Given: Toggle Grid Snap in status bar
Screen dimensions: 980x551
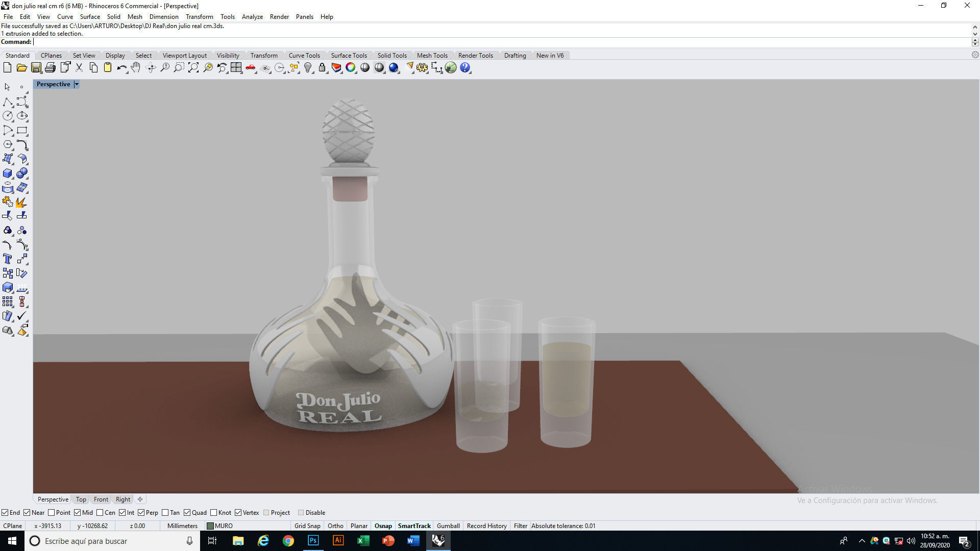Looking at the screenshot, I should pyautogui.click(x=307, y=526).
